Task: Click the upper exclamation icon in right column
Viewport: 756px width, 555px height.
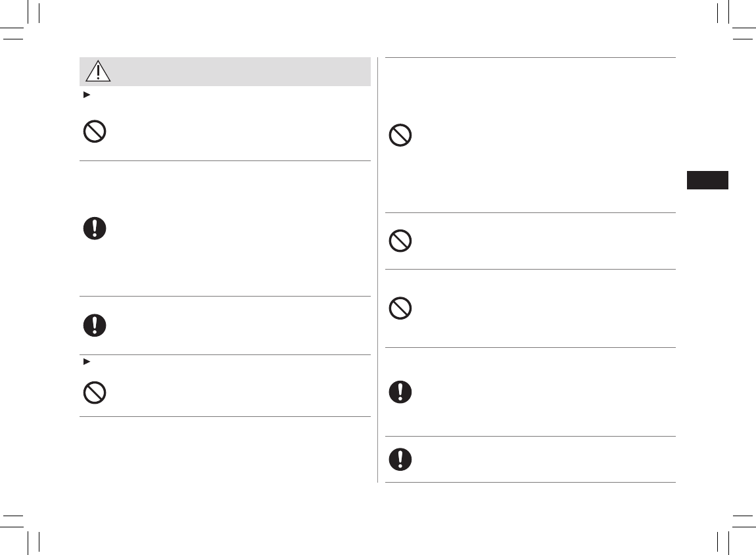Action: tap(400, 392)
